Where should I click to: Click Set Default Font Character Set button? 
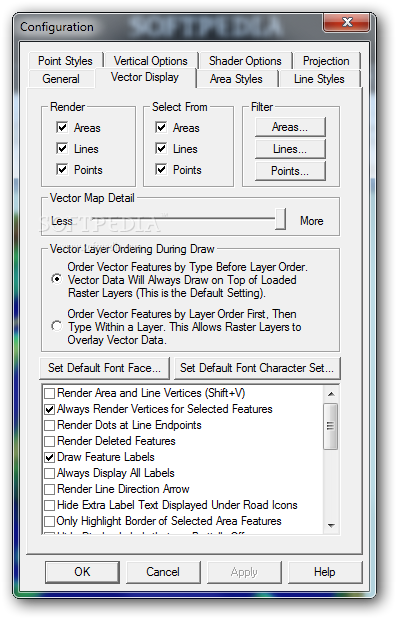pos(257,368)
